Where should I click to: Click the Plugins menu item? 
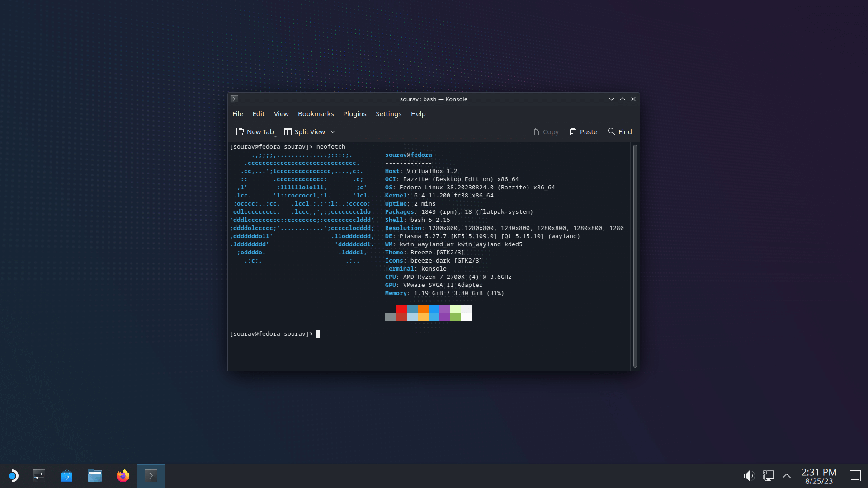[355, 113]
